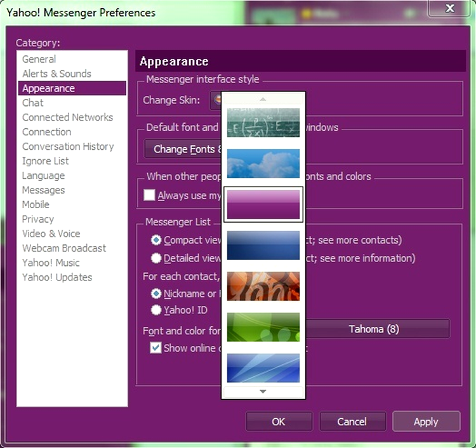Click the skin list scroll-up arrow
The width and height of the screenshot is (476, 448).
263,99
